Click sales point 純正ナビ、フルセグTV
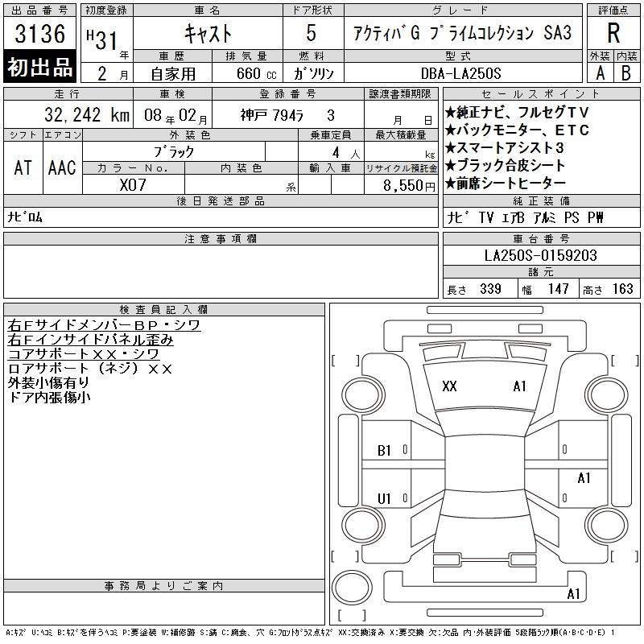Viewport: 644px width, 644px height. point(517,112)
